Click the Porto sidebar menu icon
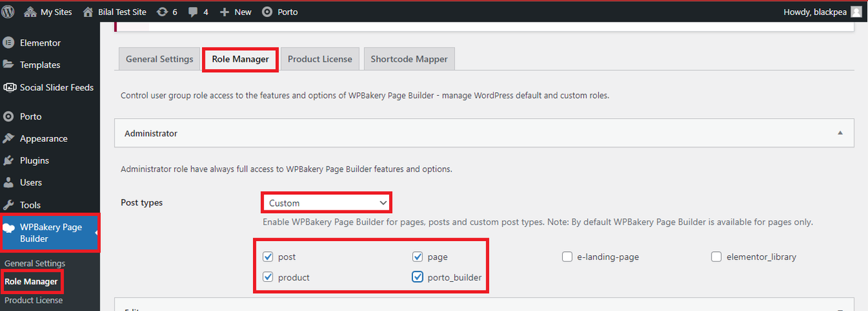 [9, 116]
